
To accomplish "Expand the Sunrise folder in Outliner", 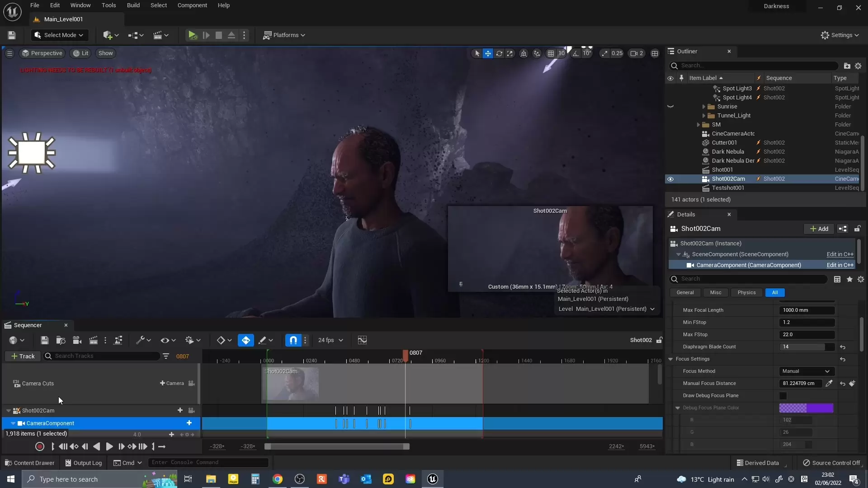I will tap(704, 107).
